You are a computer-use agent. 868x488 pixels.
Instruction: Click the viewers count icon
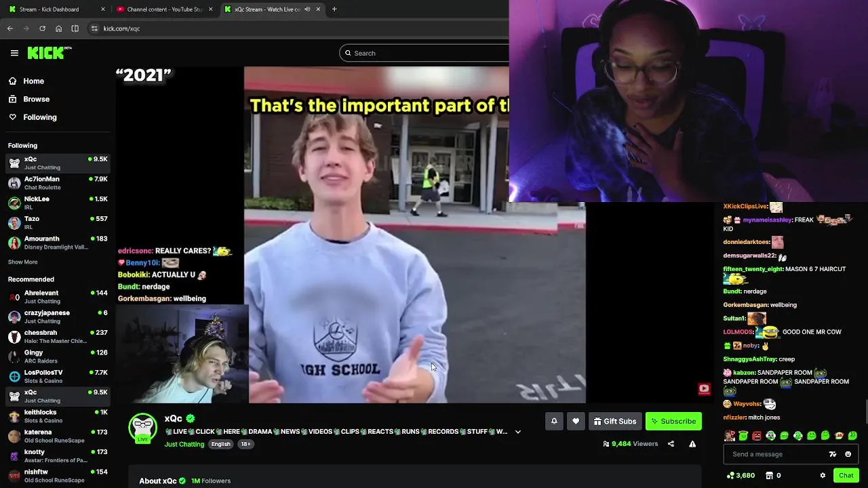[606, 444]
